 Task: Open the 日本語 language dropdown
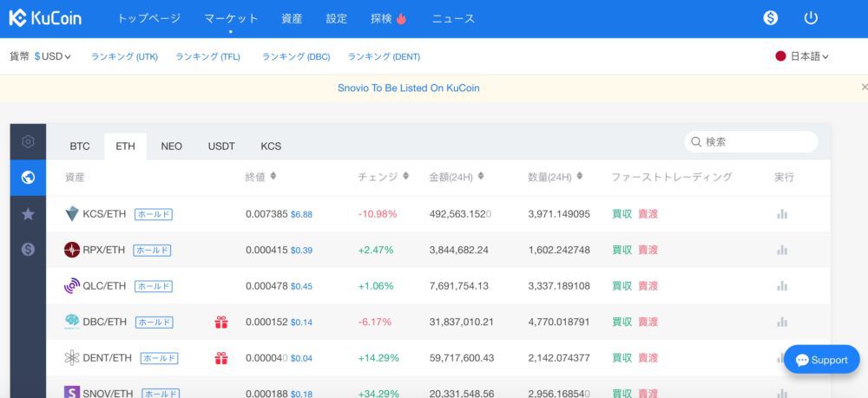(809, 56)
